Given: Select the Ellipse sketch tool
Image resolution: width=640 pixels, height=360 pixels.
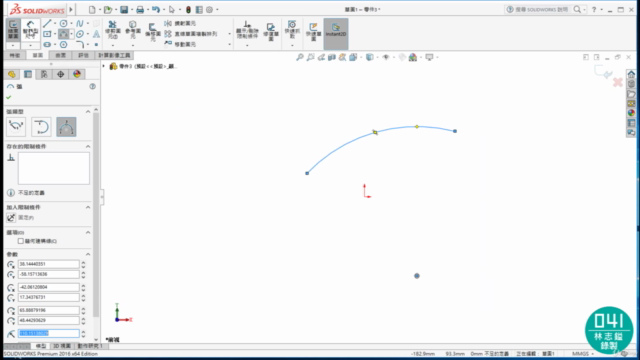Looking at the screenshot, I should (x=80, y=34).
